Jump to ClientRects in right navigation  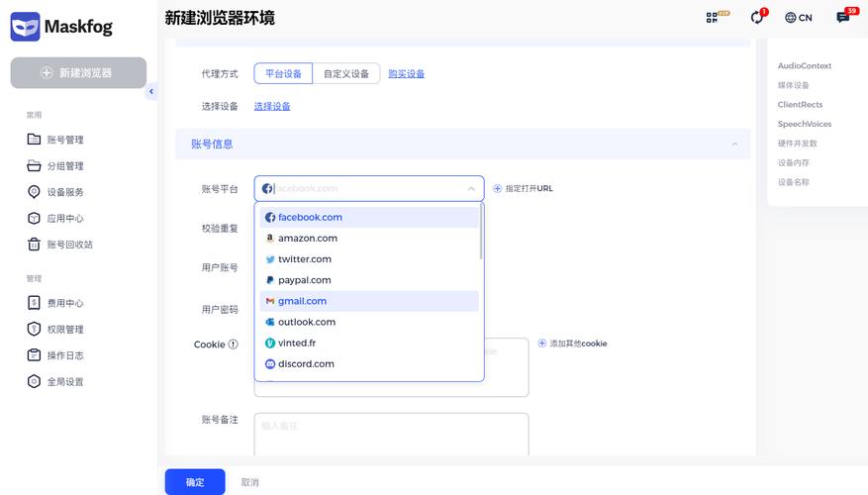pos(800,104)
